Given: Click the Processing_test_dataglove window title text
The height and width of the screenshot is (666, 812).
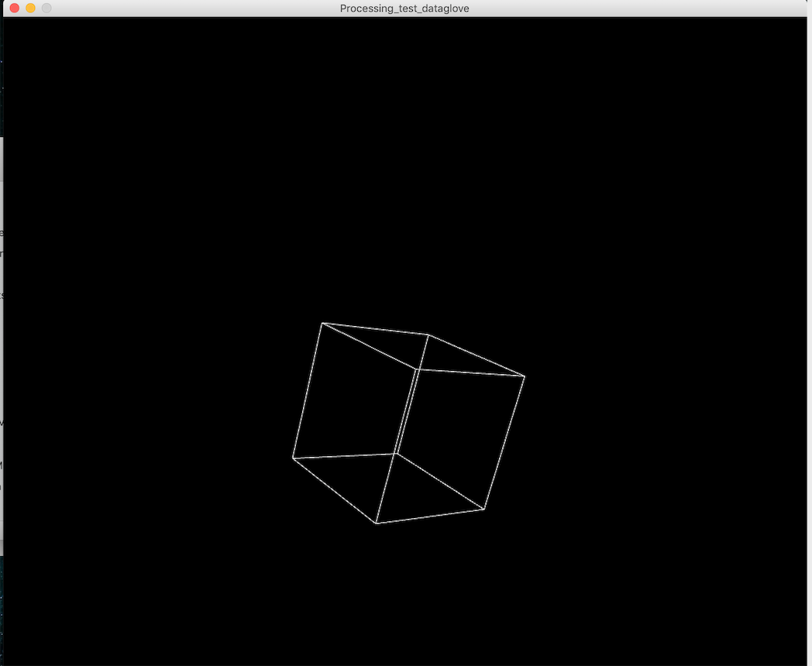Looking at the screenshot, I should click(404, 9).
